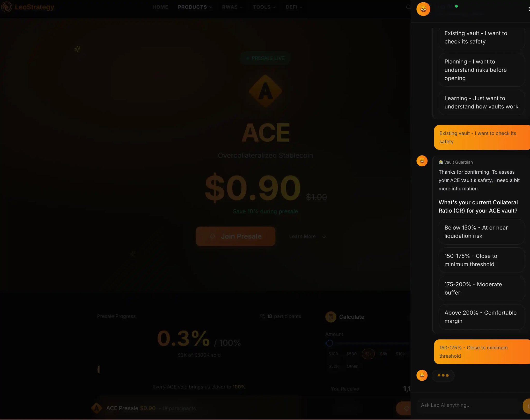This screenshot has height=420, width=530.
Task: Expand the Tools dropdown menu
Action: point(264,7)
